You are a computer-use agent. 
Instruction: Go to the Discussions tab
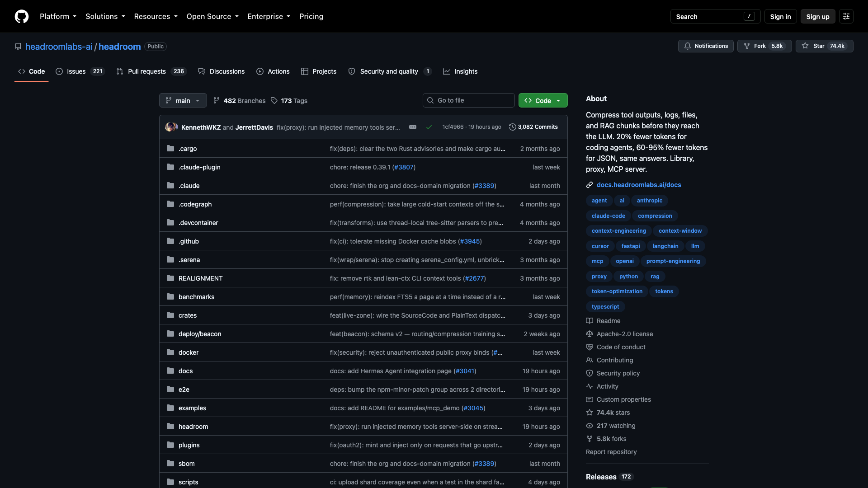point(222,71)
